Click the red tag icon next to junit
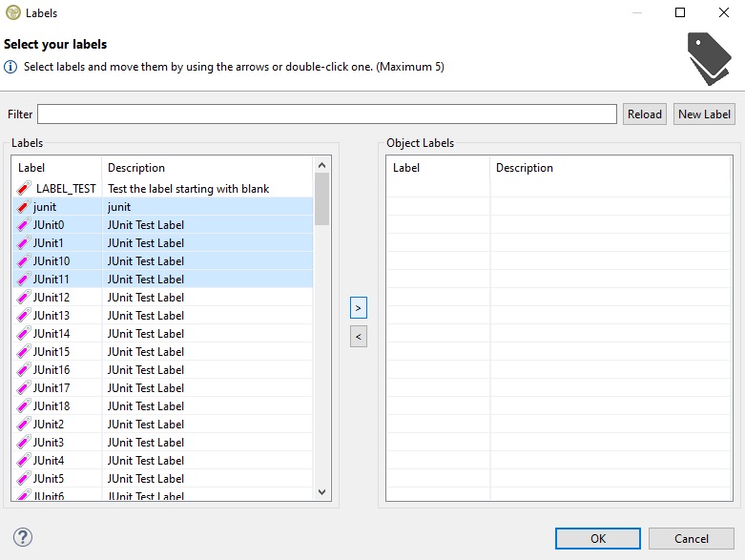The height and width of the screenshot is (560, 745). (x=24, y=207)
